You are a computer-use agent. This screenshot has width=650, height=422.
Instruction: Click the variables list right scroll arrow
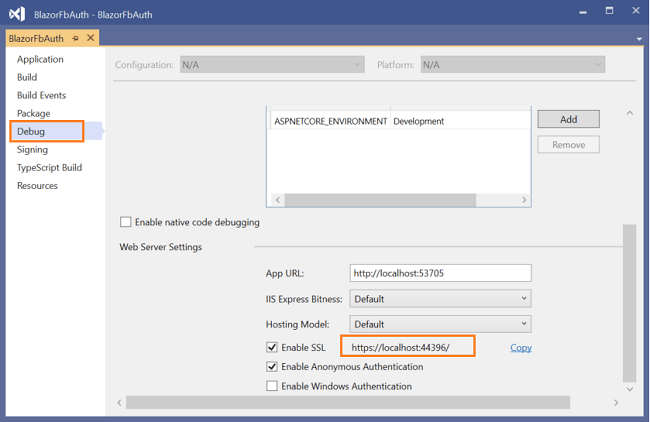click(524, 200)
